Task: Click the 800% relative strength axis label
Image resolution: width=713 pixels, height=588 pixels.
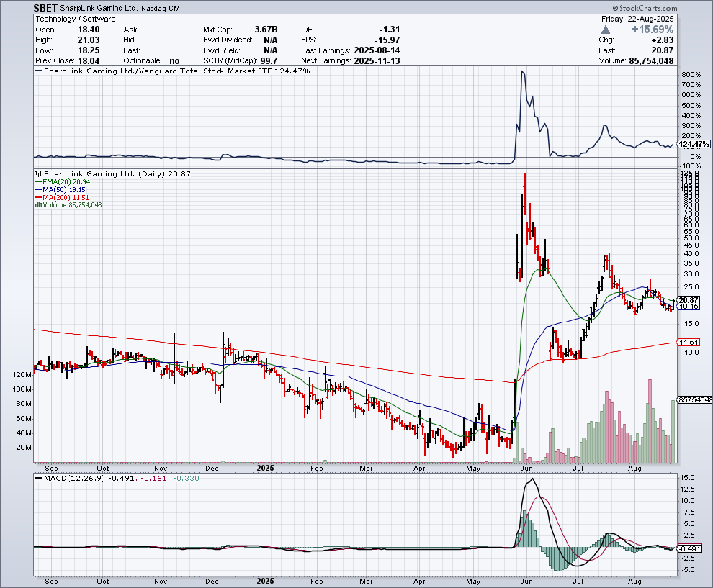Action: [x=691, y=75]
